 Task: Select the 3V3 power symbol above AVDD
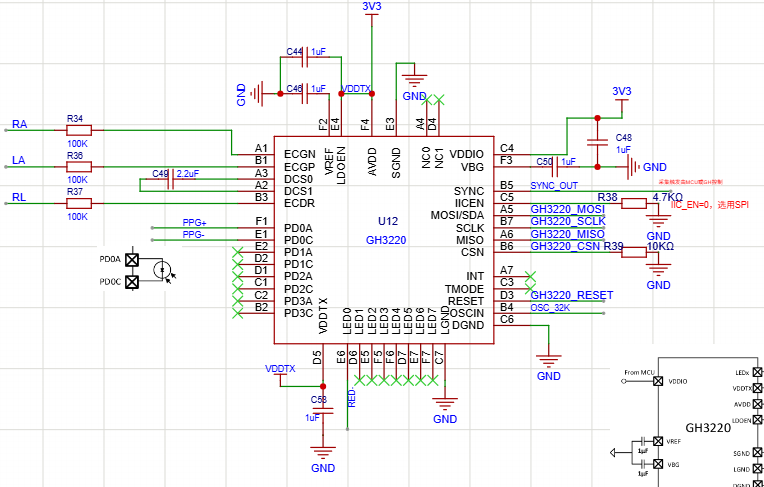pyautogui.click(x=371, y=7)
